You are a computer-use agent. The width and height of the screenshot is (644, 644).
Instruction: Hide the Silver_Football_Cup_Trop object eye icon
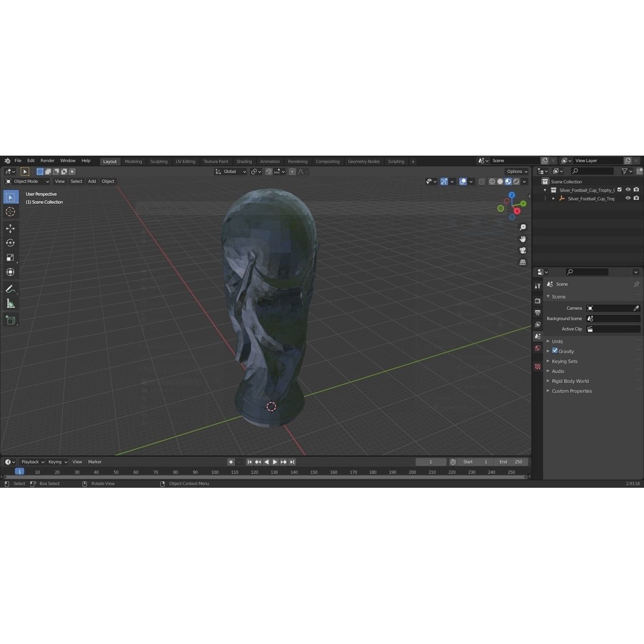point(628,199)
